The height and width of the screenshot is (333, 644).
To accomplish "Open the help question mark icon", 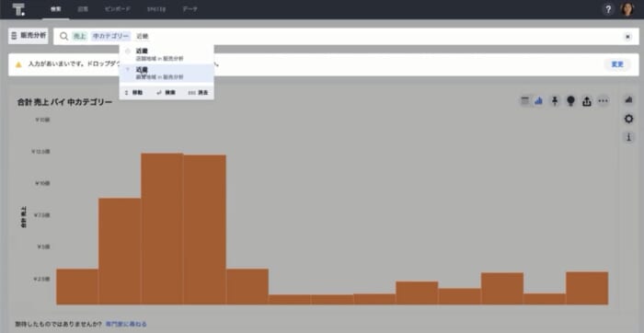I will (x=608, y=9).
